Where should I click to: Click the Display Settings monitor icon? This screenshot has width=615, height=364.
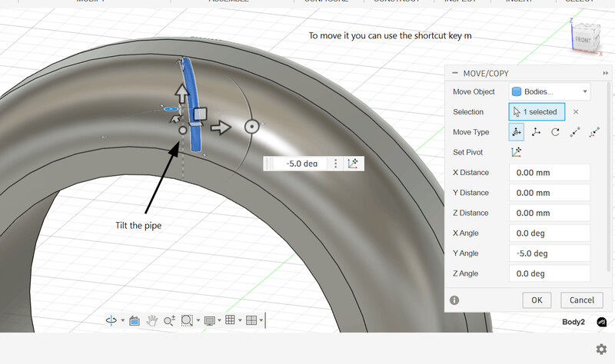point(210,320)
